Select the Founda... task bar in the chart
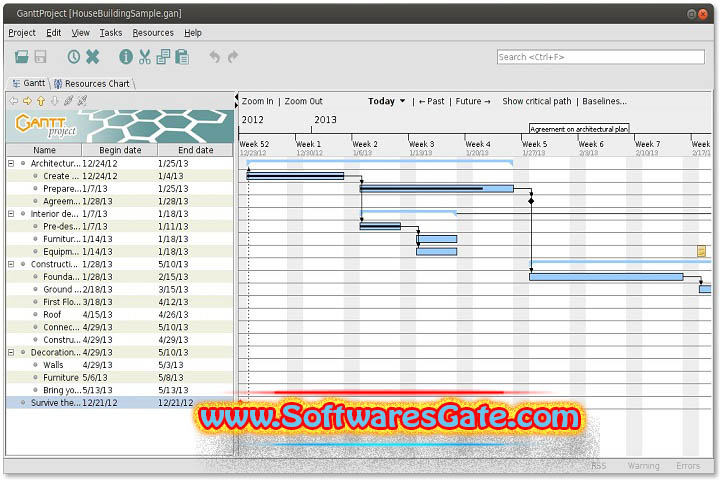This screenshot has height=480, width=720. (606, 277)
